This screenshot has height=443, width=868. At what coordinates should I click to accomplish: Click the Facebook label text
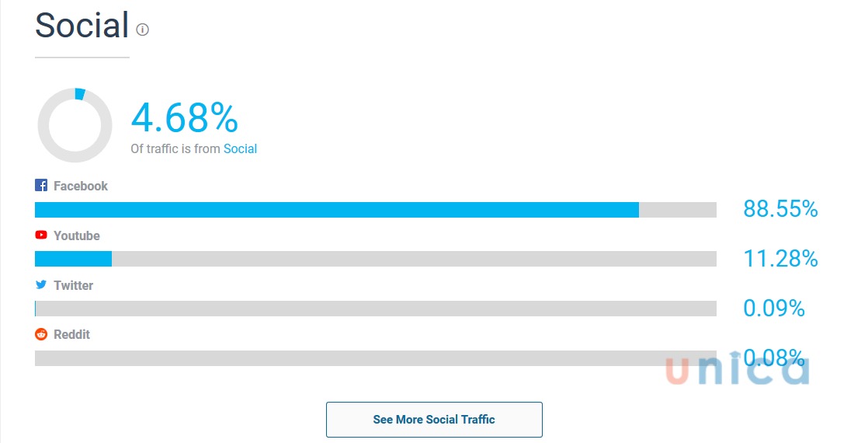pos(81,186)
